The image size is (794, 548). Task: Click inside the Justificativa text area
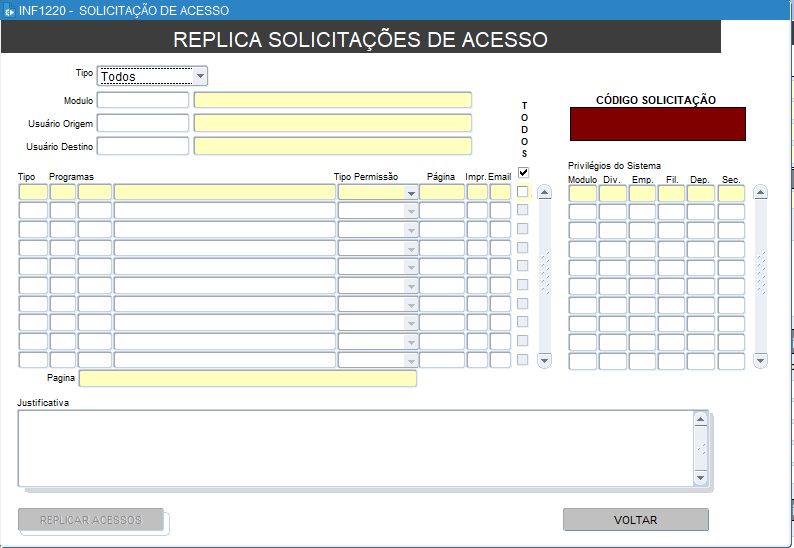[355, 448]
